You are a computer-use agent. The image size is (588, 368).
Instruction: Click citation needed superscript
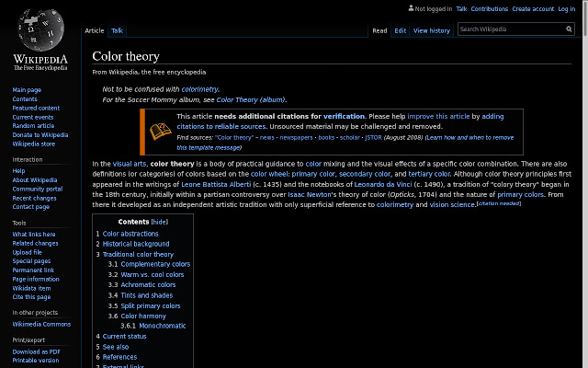click(499, 203)
